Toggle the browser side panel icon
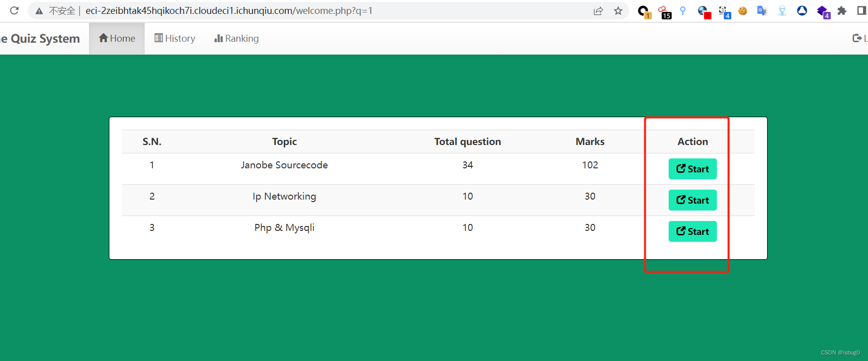868x361 pixels. [862, 11]
